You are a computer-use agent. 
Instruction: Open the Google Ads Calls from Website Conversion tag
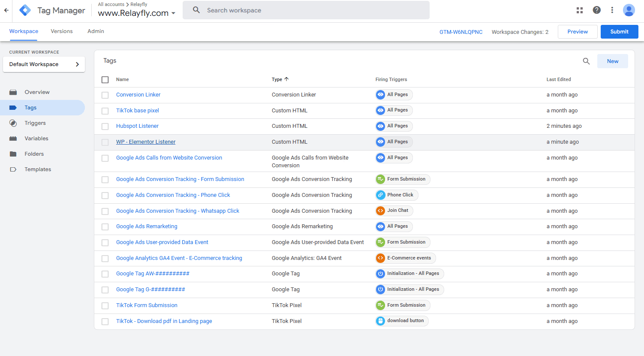[169, 158]
